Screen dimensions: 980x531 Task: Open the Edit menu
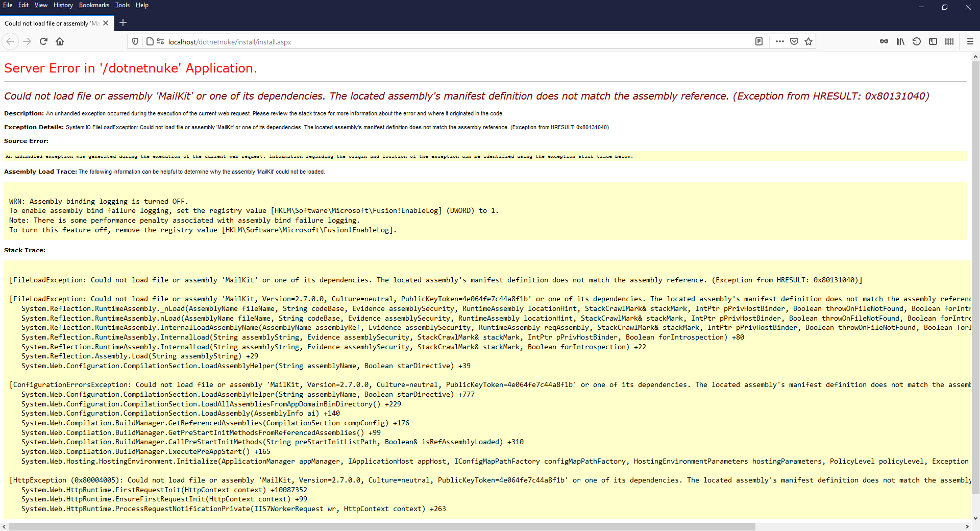23,5
